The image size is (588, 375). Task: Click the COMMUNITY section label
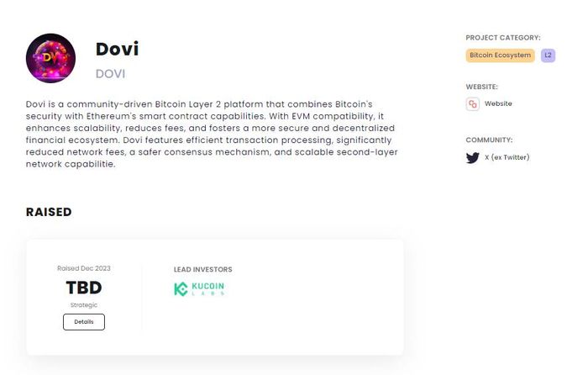point(489,140)
